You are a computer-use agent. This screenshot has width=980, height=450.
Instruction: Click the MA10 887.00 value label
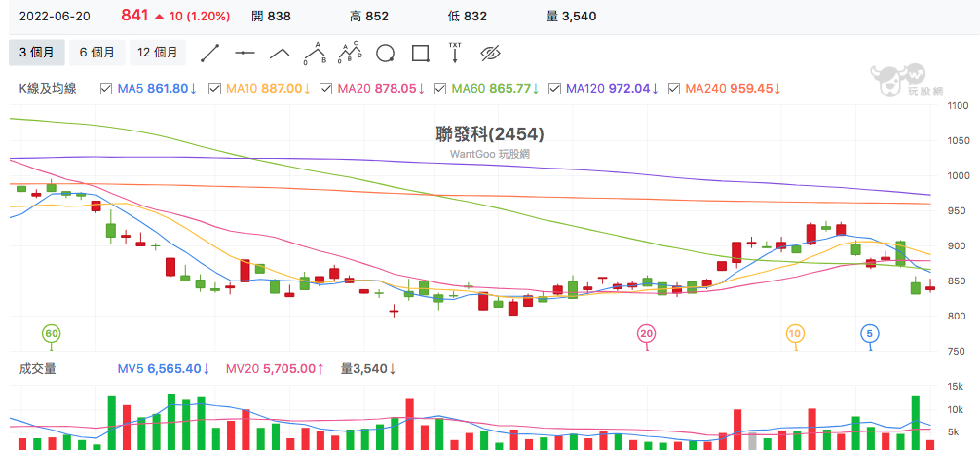pos(269,89)
